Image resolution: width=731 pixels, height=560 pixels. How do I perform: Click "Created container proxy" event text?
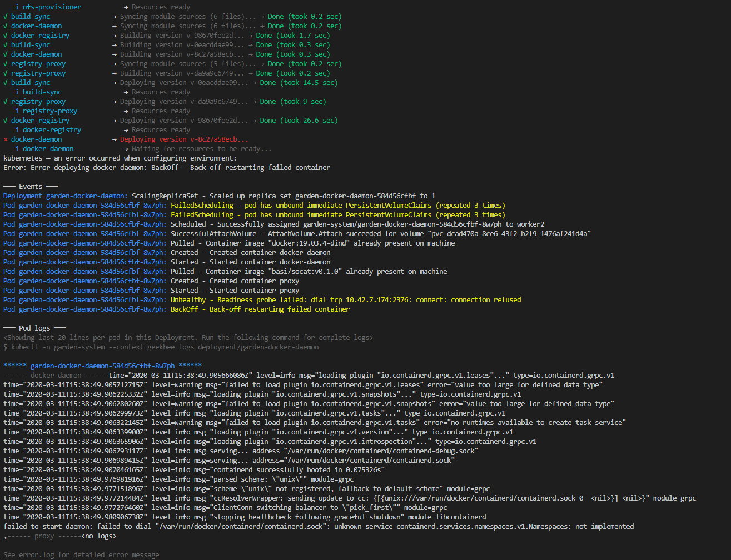[x=254, y=281]
